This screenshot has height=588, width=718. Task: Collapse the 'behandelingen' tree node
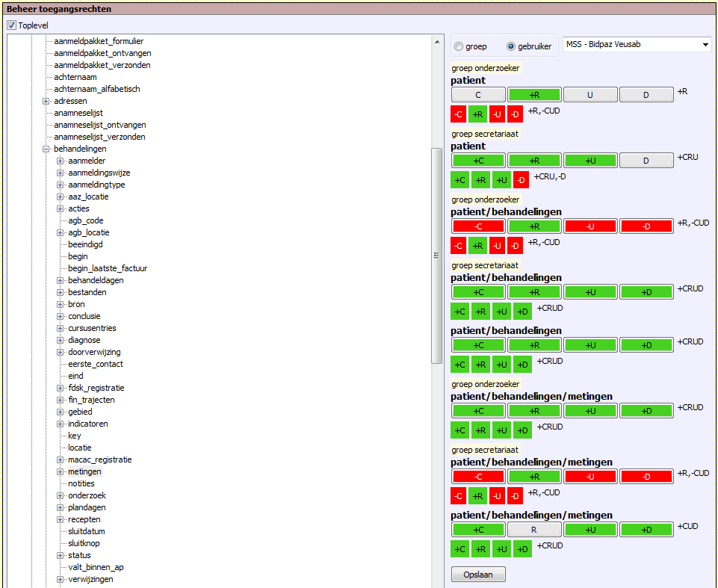click(x=46, y=149)
